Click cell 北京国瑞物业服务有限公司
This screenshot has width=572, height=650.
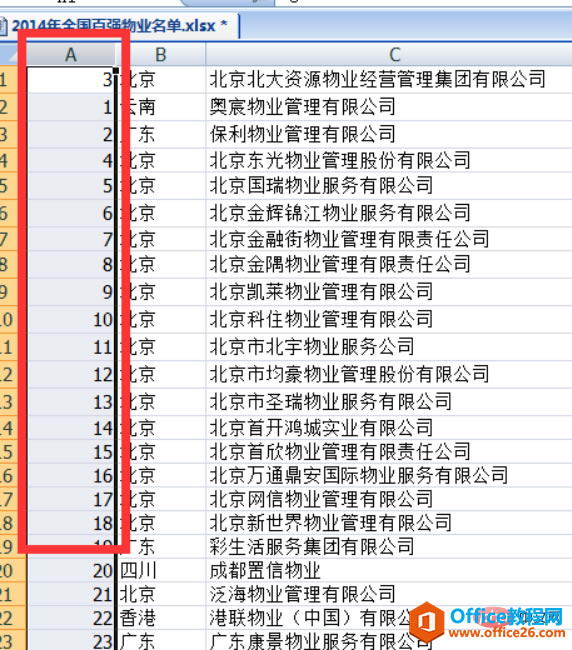pos(389,186)
